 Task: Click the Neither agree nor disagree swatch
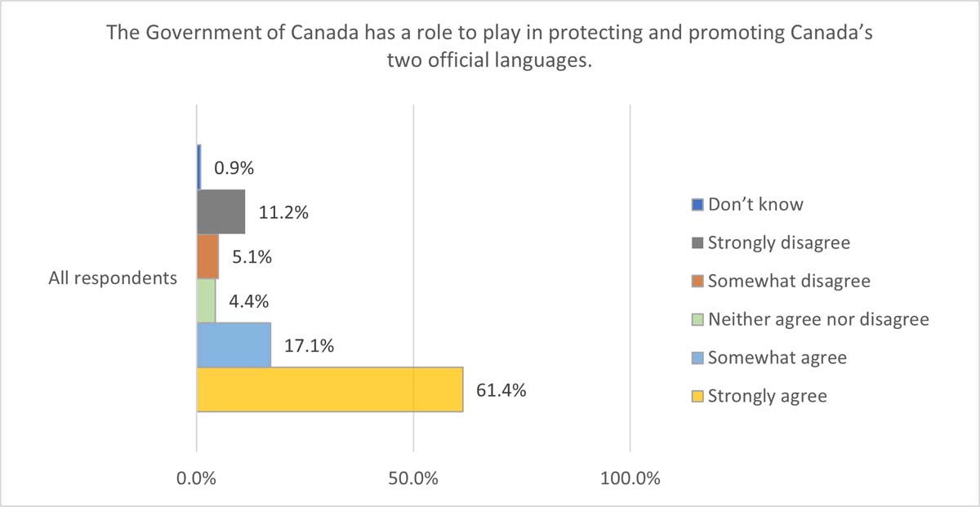coord(697,319)
